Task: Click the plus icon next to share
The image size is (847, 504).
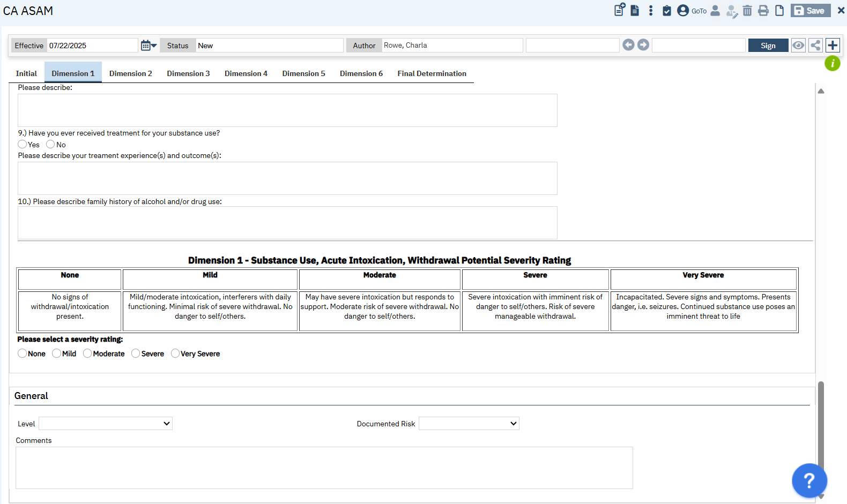Action: pyautogui.click(x=833, y=46)
